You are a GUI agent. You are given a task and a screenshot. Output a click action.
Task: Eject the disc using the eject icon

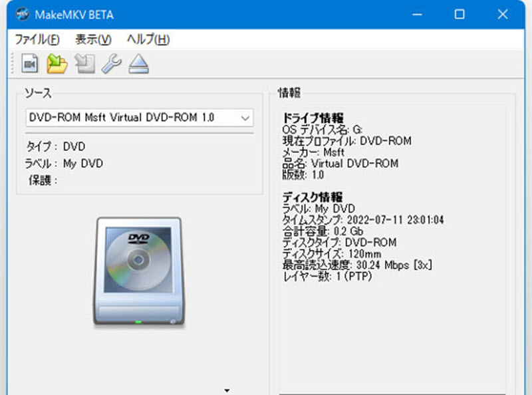pos(138,64)
